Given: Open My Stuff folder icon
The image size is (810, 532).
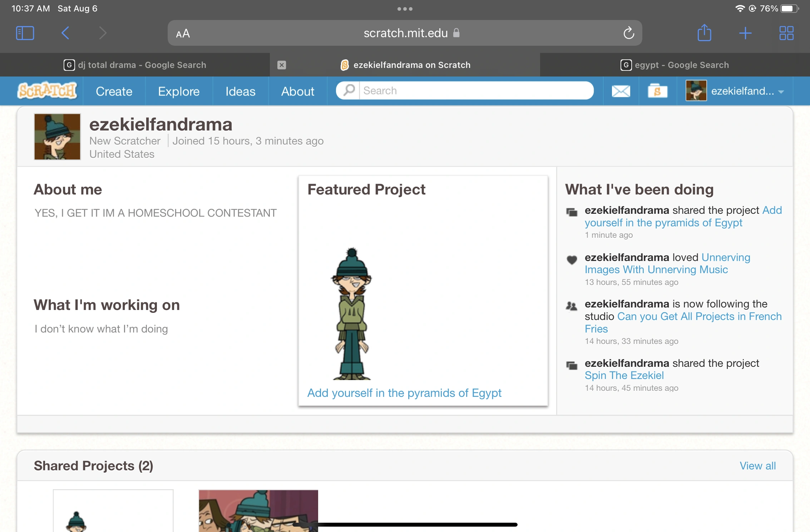Looking at the screenshot, I should click(x=657, y=91).
